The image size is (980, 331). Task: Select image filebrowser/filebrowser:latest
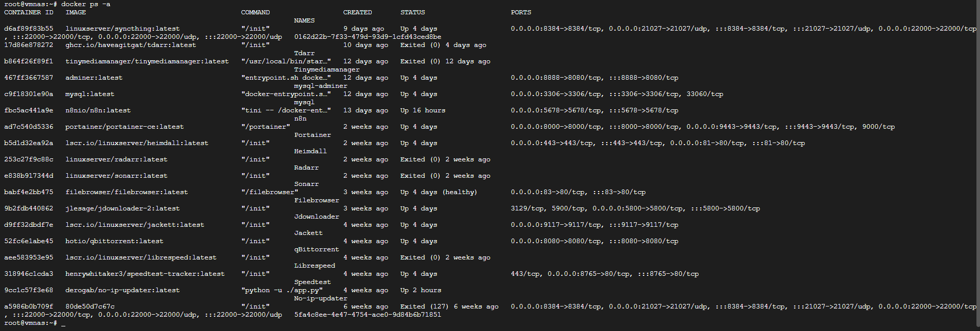tap(127, 192)
